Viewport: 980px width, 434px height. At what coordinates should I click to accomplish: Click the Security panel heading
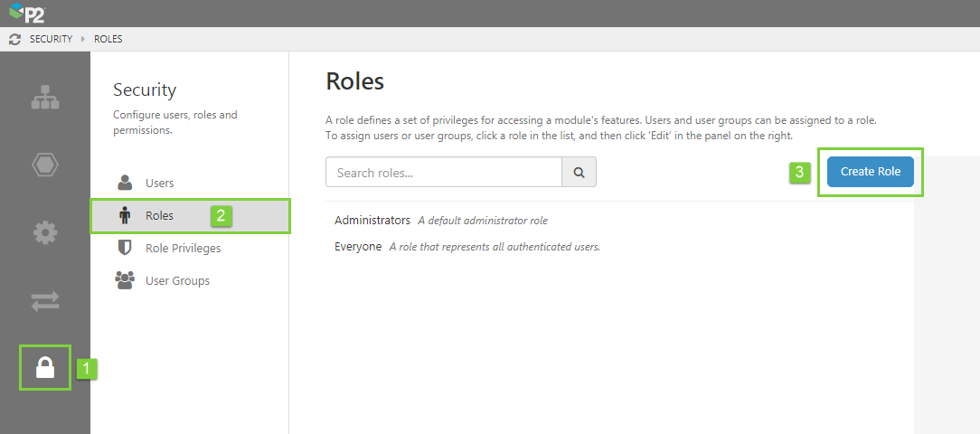[145, 90]
